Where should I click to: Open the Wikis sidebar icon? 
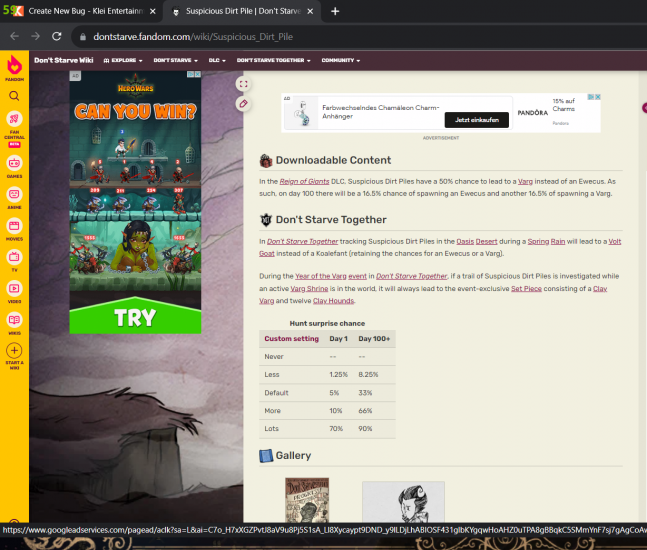coord(14,320)
